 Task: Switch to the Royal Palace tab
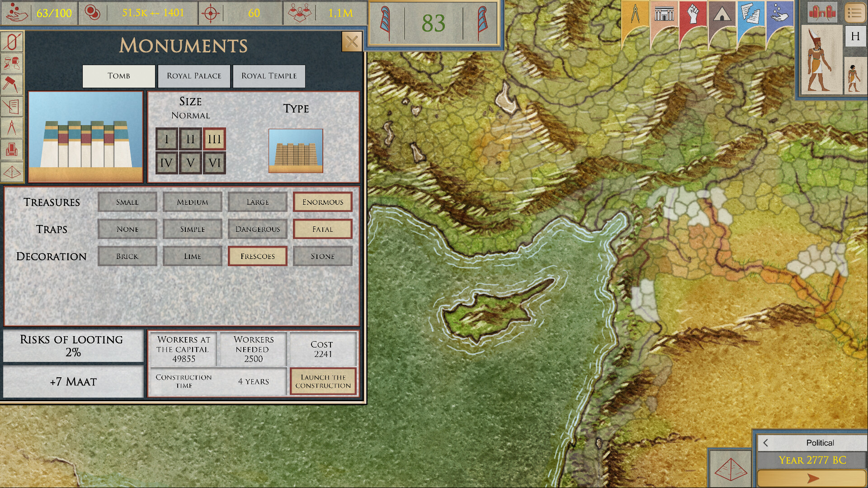194,76
